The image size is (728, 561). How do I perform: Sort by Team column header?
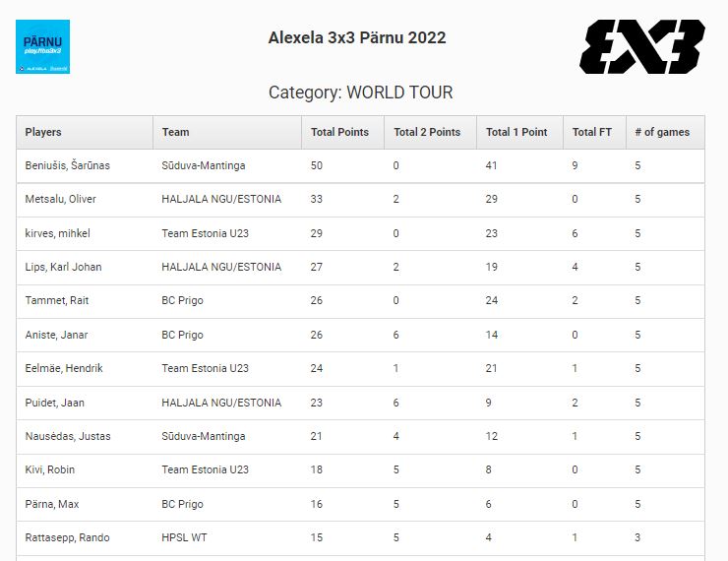(176, 132)
